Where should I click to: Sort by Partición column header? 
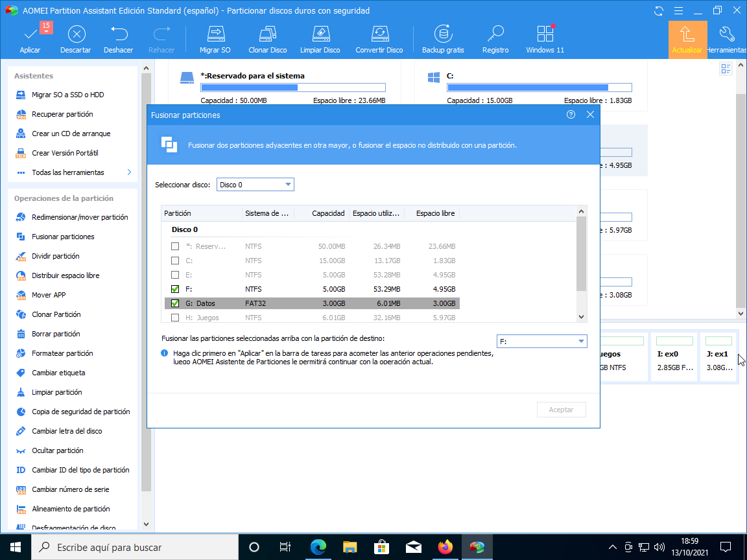[202, 213]
